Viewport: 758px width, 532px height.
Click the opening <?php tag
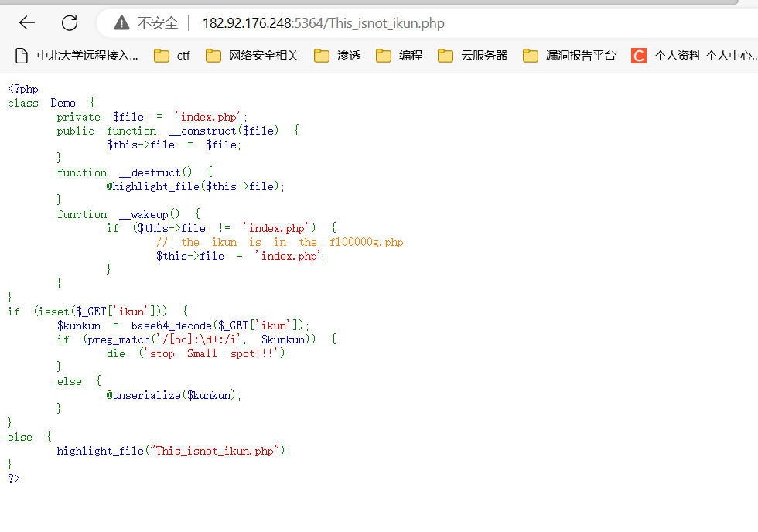point(23,89)
